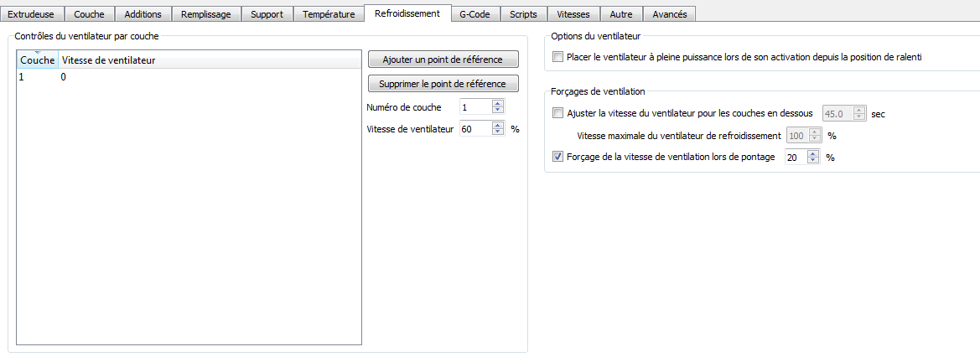
Task: Increase the pontage ventilation speed value
Action: pos(813,154)
